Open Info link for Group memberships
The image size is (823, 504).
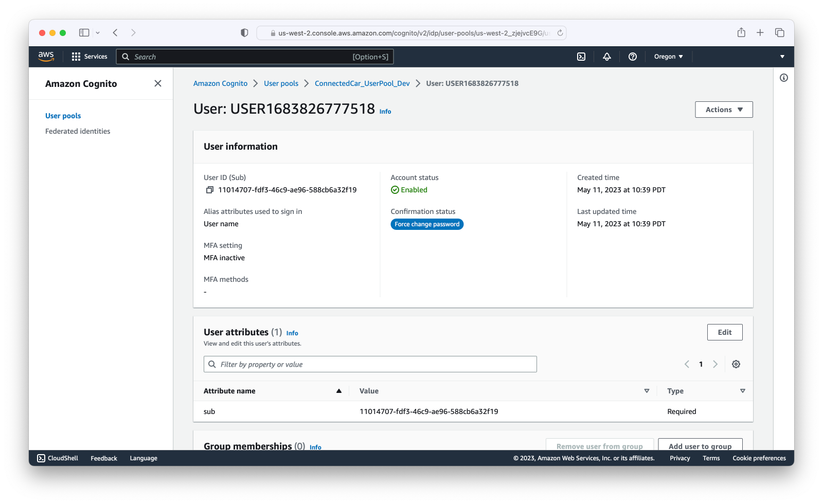click(315, 447)
